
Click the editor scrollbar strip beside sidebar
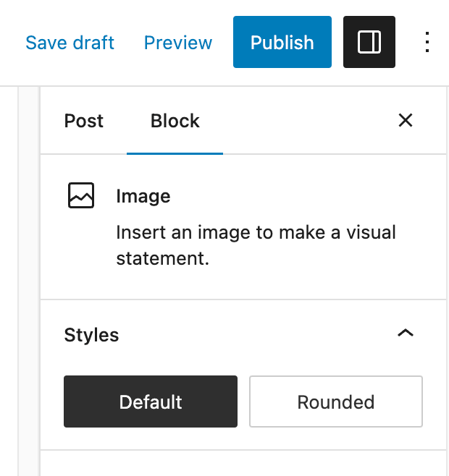point(29,281)
